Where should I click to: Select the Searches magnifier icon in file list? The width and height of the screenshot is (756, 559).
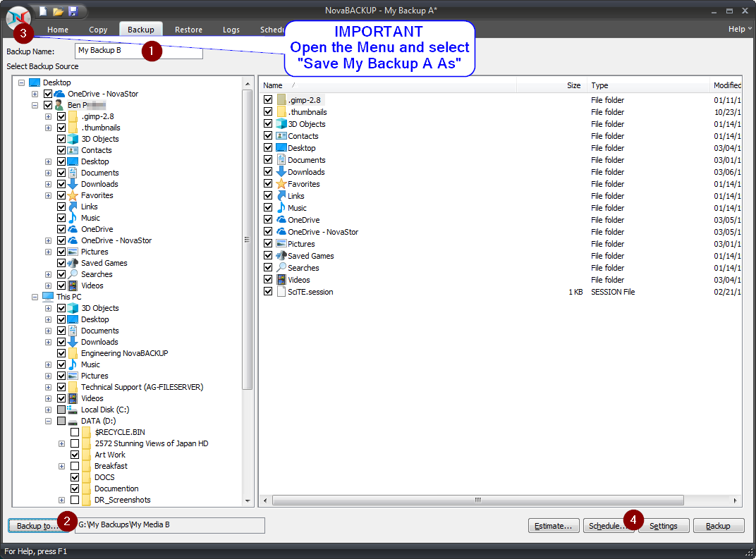[281, 267]
